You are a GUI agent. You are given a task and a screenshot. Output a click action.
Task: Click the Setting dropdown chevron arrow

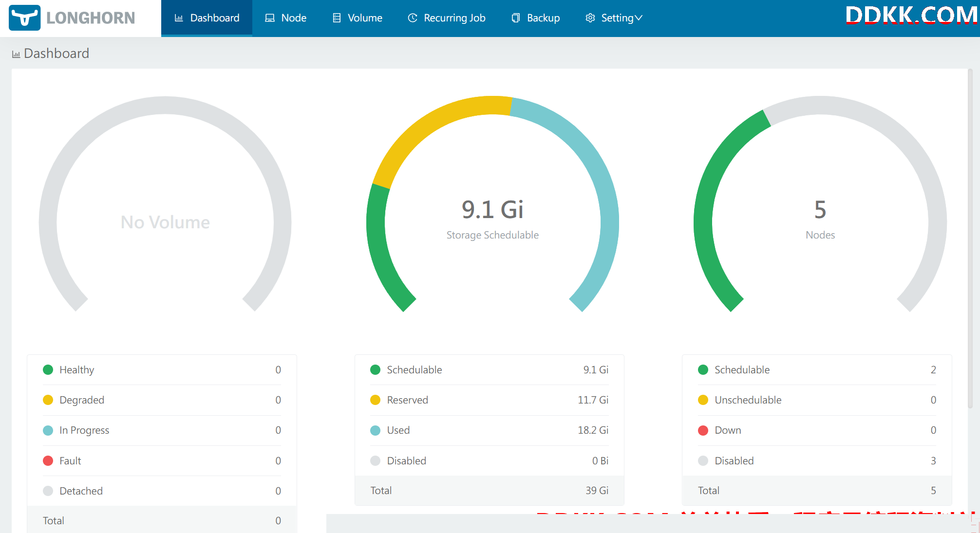click(x=639, y=18)
